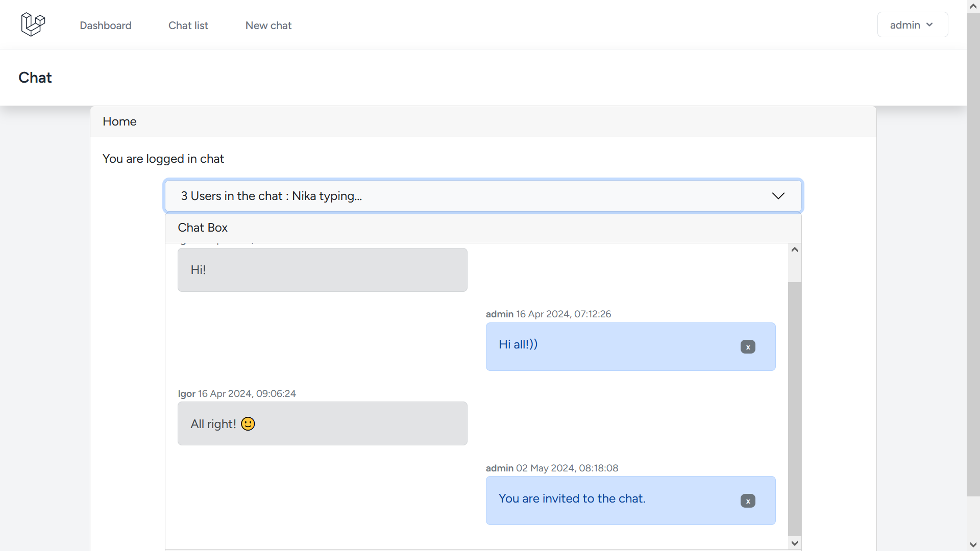Screen dimensions: 980x551
Task: Expand the users in chat accordion chevron
Action: point(778,196)
